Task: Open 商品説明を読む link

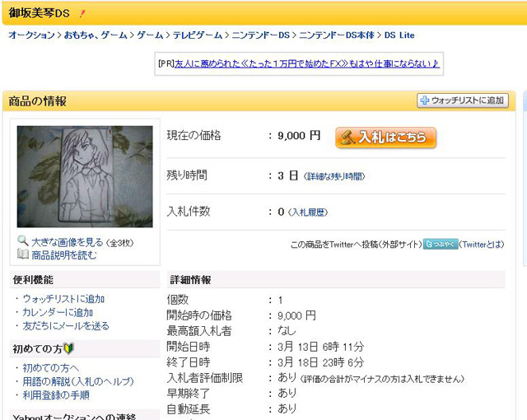Action: tap(64, 255)
